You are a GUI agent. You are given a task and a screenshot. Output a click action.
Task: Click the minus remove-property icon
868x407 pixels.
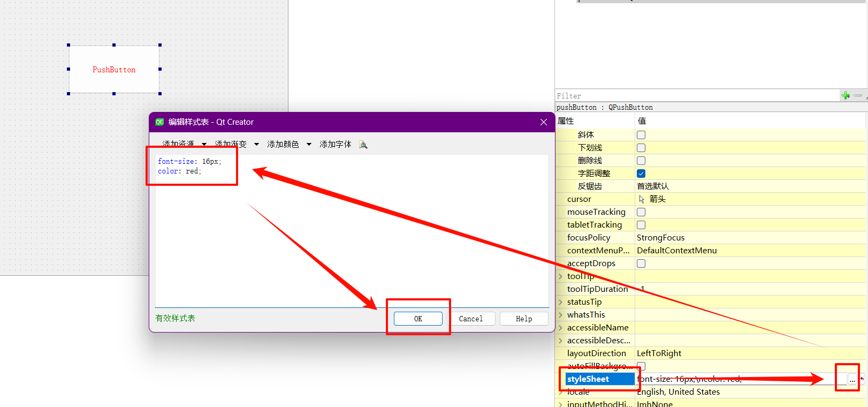click(x=858, y=95)
